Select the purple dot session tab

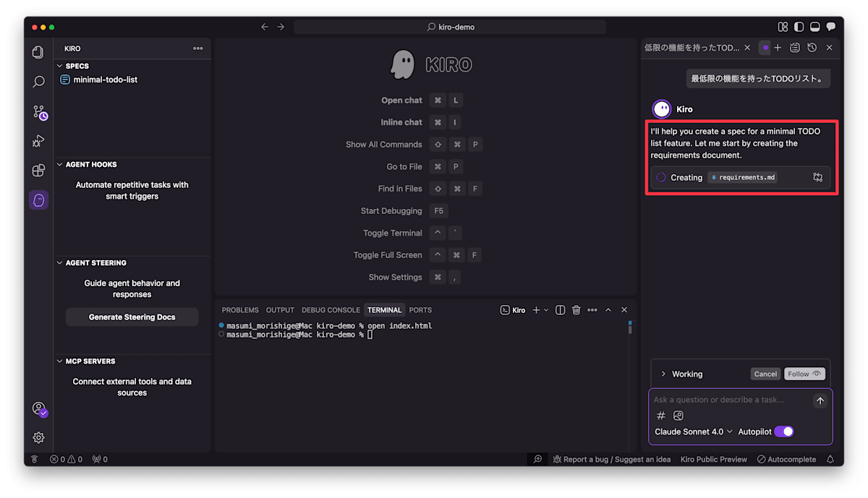click(x=765, y=48)
